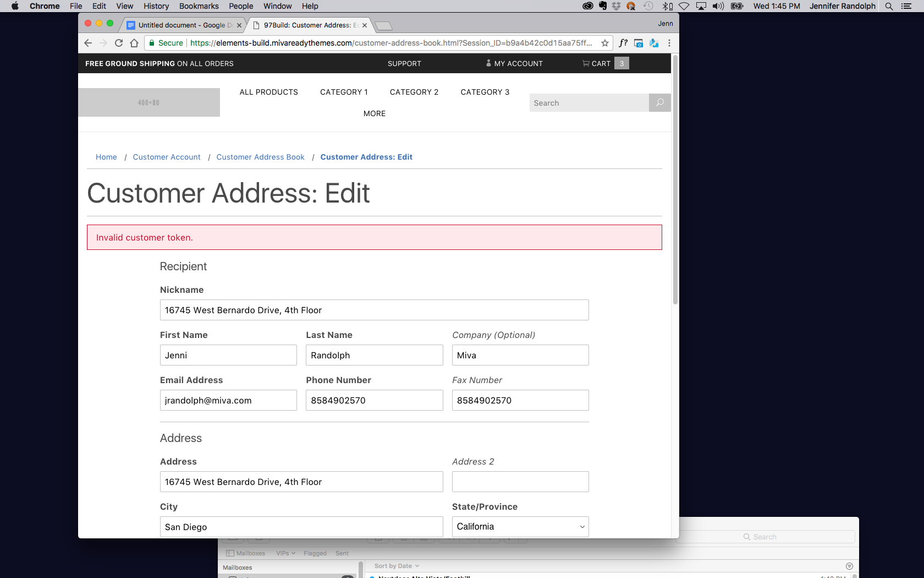Open Time Machine menu bar icon
The height and width of the screenshot is (578, 924).
pyautogui.click(x=648, y=6)
